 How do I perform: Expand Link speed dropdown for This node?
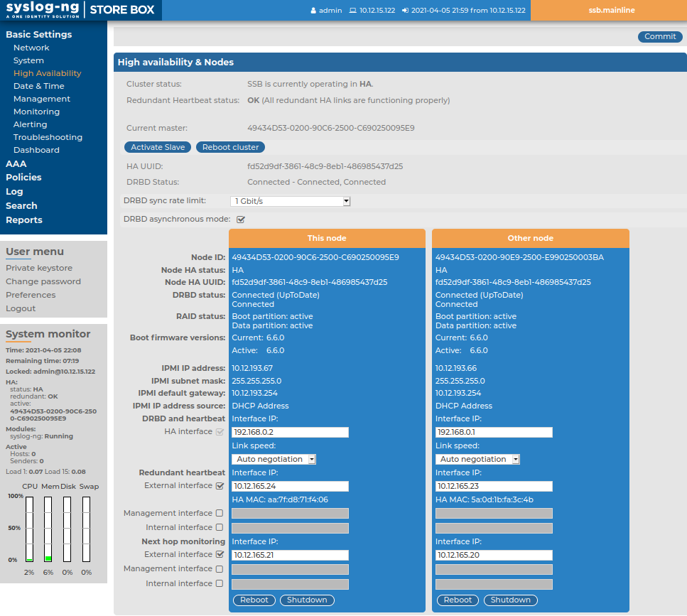274,459
